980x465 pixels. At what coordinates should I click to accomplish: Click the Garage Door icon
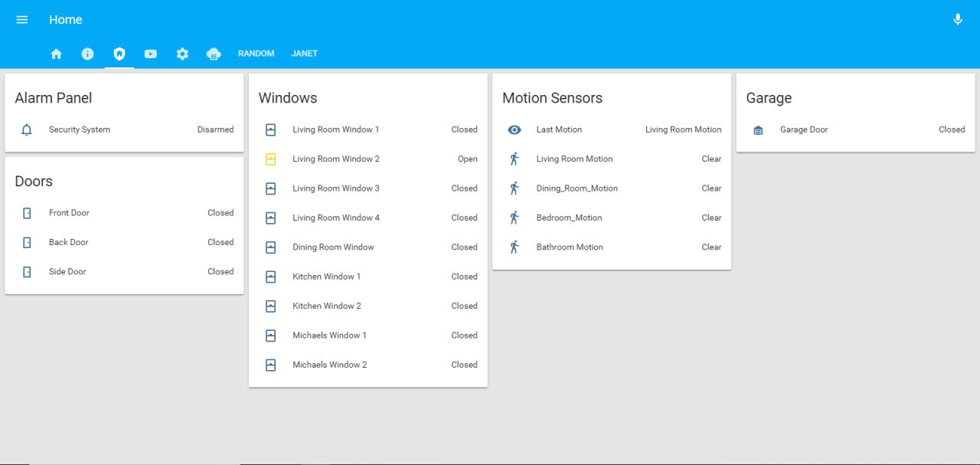(758, 129)
